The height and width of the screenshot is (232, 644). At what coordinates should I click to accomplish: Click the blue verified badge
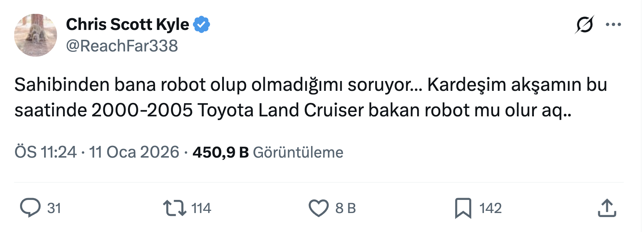[201, 24]
